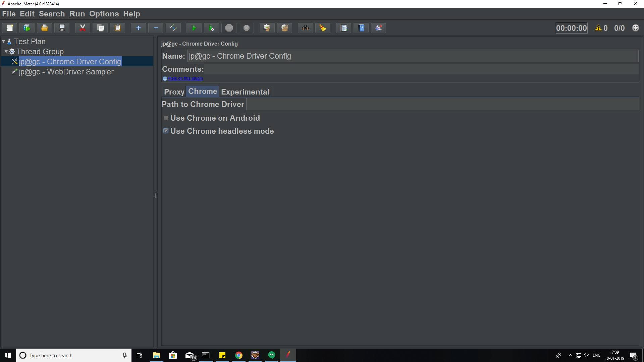Click the Save test plan floppy icon

click(62, 28)
